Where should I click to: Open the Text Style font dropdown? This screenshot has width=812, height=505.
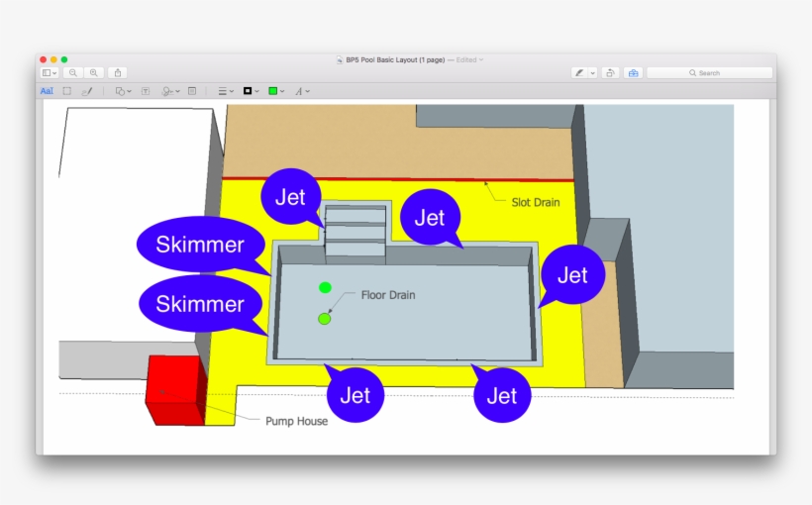coord(302,91)
